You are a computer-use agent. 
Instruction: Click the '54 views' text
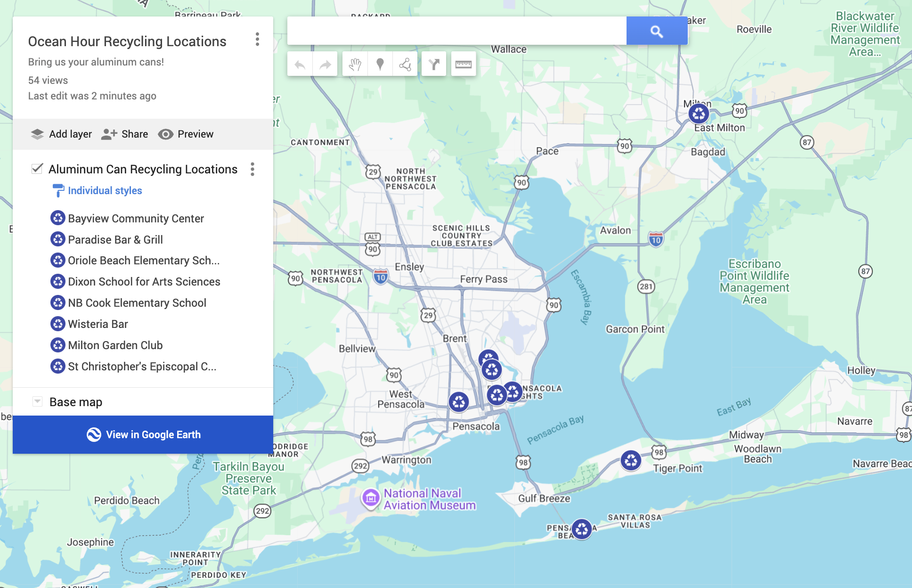coord(48,80)
